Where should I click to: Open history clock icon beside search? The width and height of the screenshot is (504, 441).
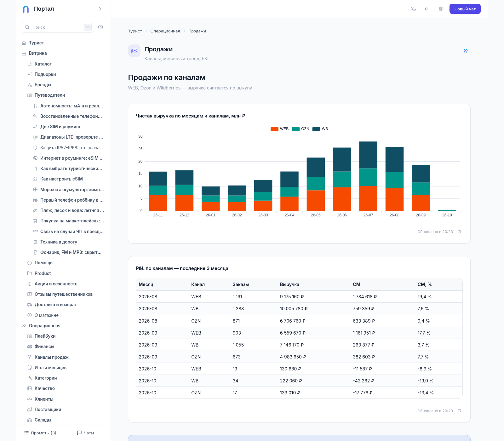pyautogui.click(x=100, y=27)
